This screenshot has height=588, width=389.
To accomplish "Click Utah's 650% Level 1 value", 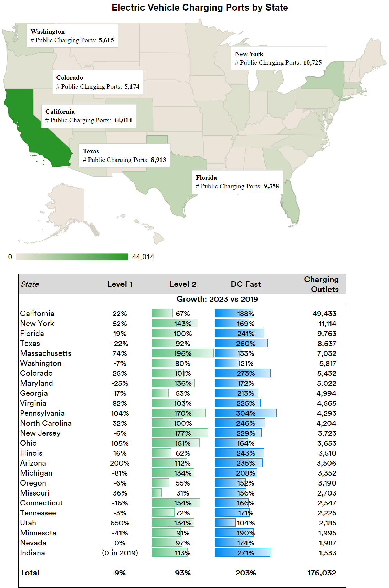I will [120, 523].
